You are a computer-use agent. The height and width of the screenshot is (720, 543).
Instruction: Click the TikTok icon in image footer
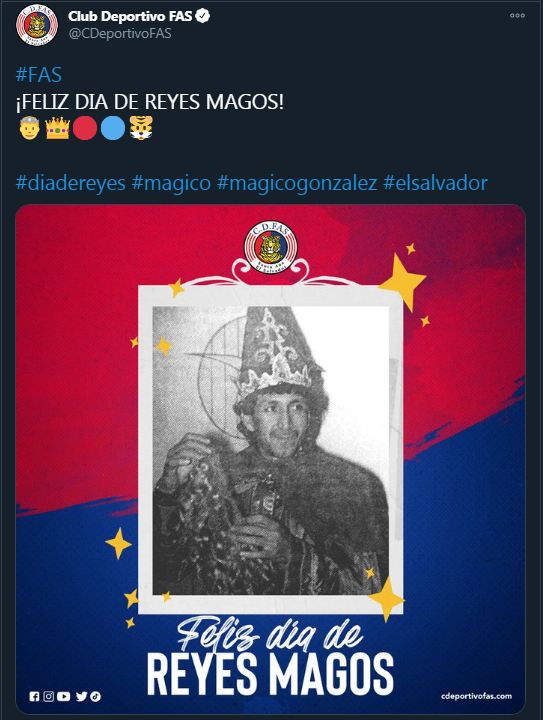coord(95,697)
